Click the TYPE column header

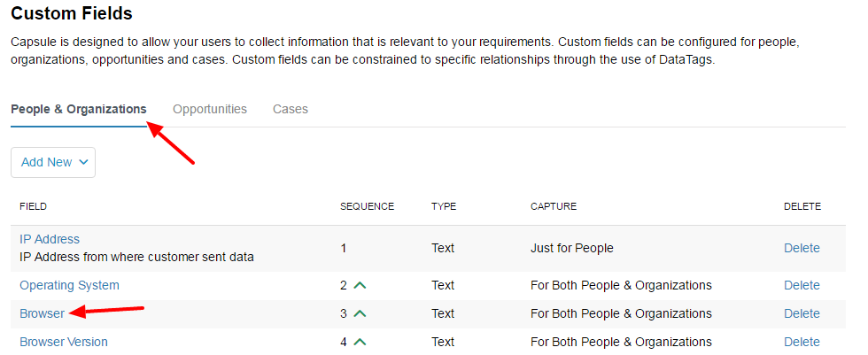pos(444,206)
